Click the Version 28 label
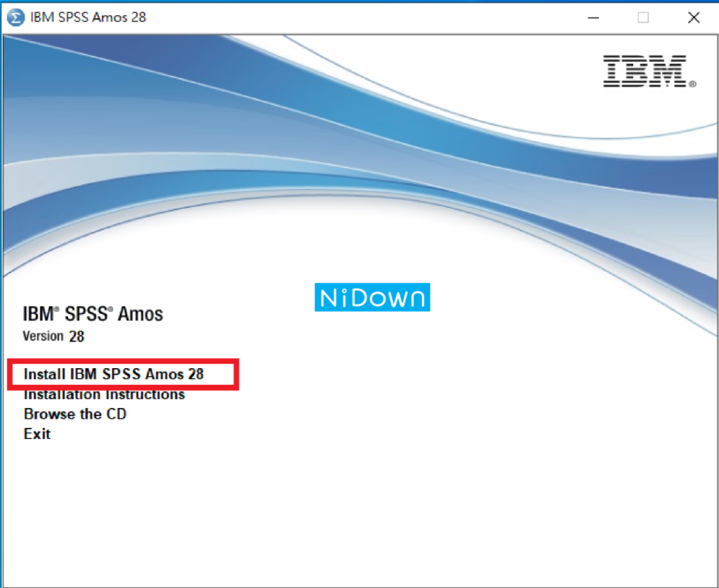 coord(54,337)
